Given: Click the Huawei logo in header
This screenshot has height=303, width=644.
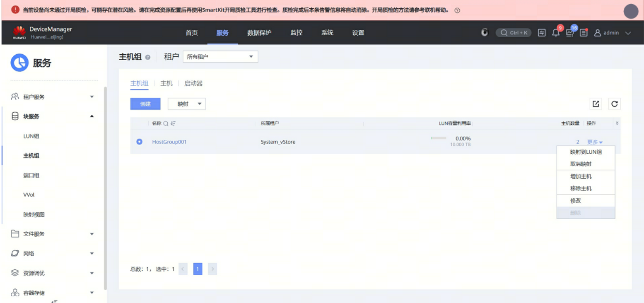Looking at the screenshot, I should (x=19, y=32).
